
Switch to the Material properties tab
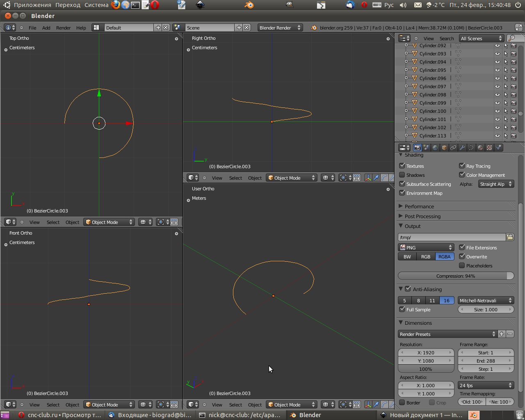pyautogui.click(x=480, y=148)
